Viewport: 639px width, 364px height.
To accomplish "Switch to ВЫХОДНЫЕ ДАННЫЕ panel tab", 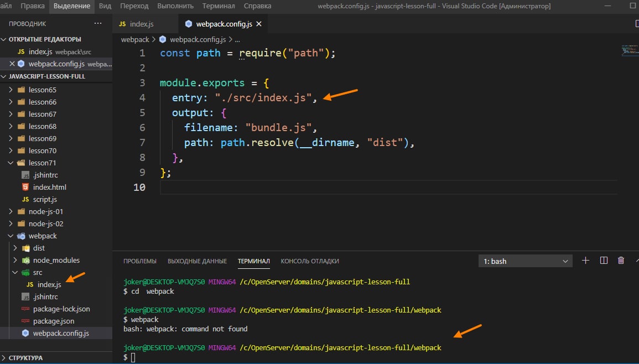I will [198, 261].
